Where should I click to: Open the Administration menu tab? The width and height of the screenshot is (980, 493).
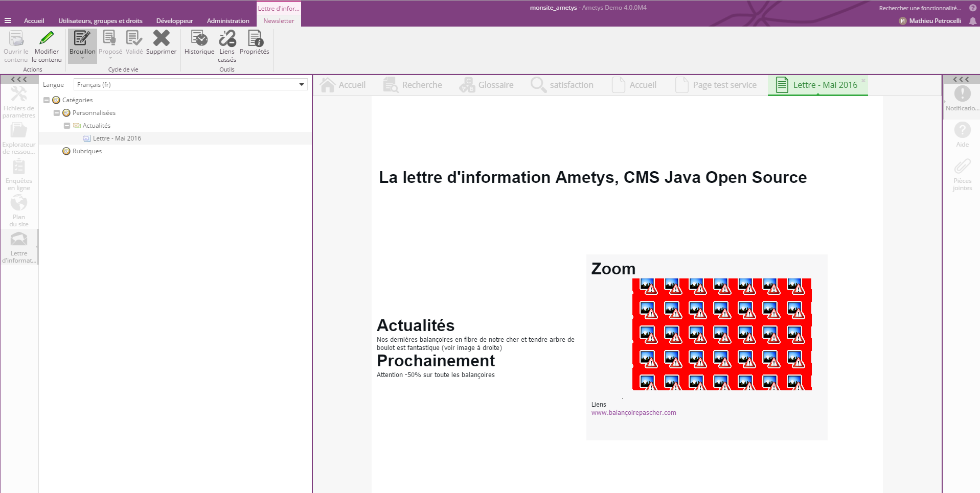pyautogui.click(x=228, y=21)
